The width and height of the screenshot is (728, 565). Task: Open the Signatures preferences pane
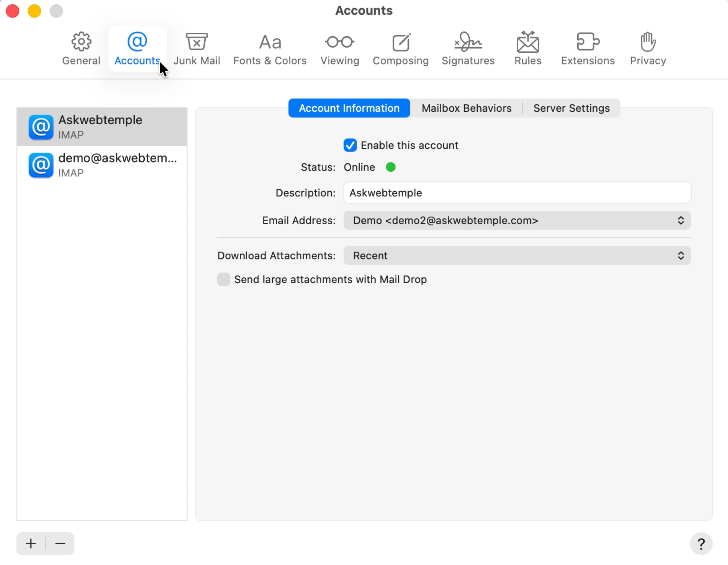tap(468, 49)
